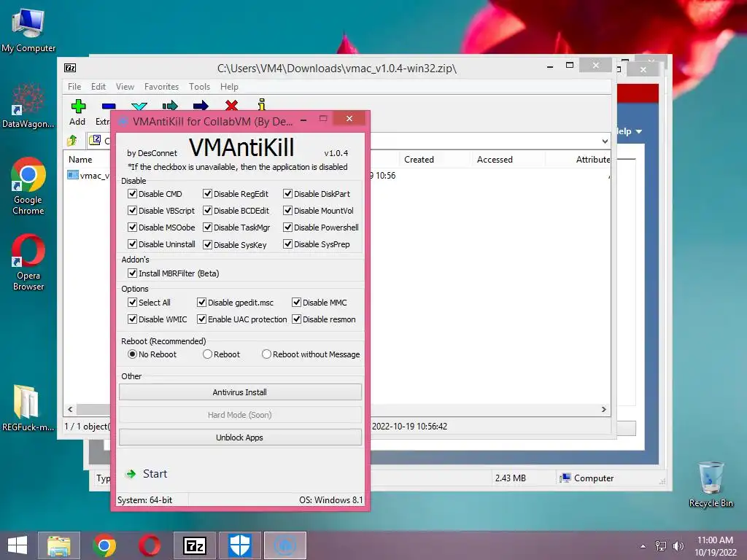Toggle Disable Powershell checkbox
The width and height of the screenshot is (747, 560).
(x=287, y=227)
